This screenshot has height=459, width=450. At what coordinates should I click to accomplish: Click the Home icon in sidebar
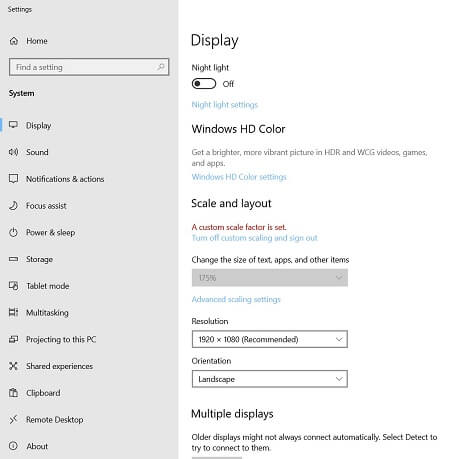(x=14, y=41)
